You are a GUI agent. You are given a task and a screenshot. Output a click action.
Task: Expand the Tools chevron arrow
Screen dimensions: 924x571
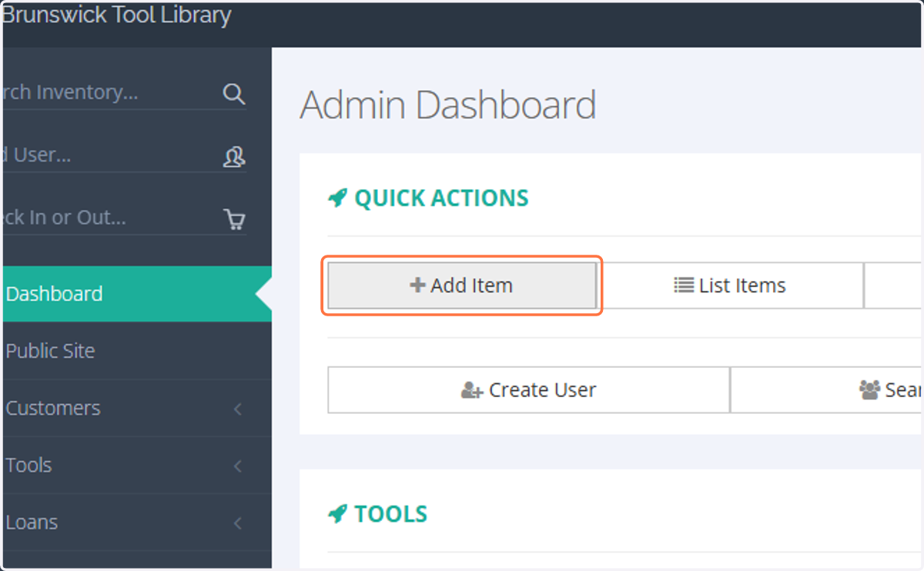(238, 466)
